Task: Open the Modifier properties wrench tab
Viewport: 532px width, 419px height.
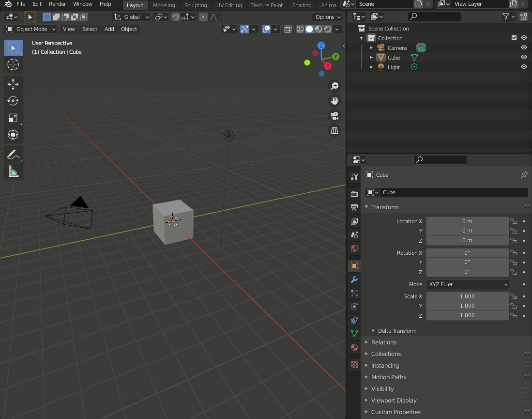Action: [x=354, y=279]
